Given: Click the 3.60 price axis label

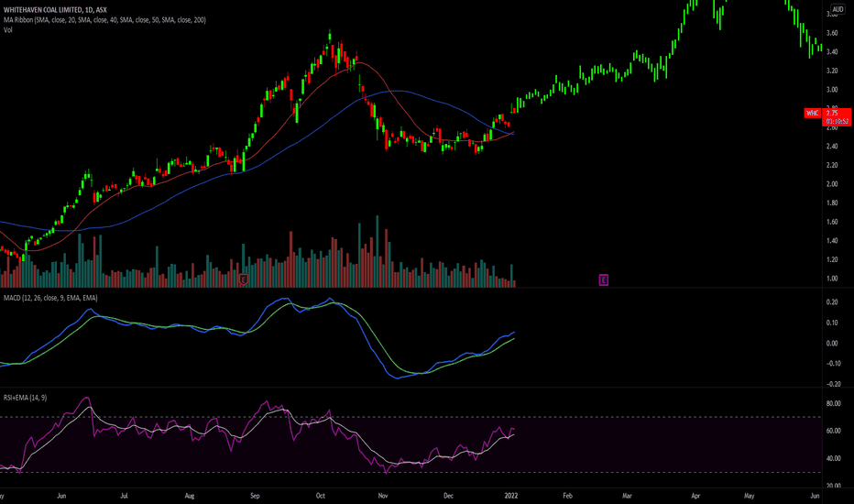Looking at the screenshot, I should pos(832,33).
